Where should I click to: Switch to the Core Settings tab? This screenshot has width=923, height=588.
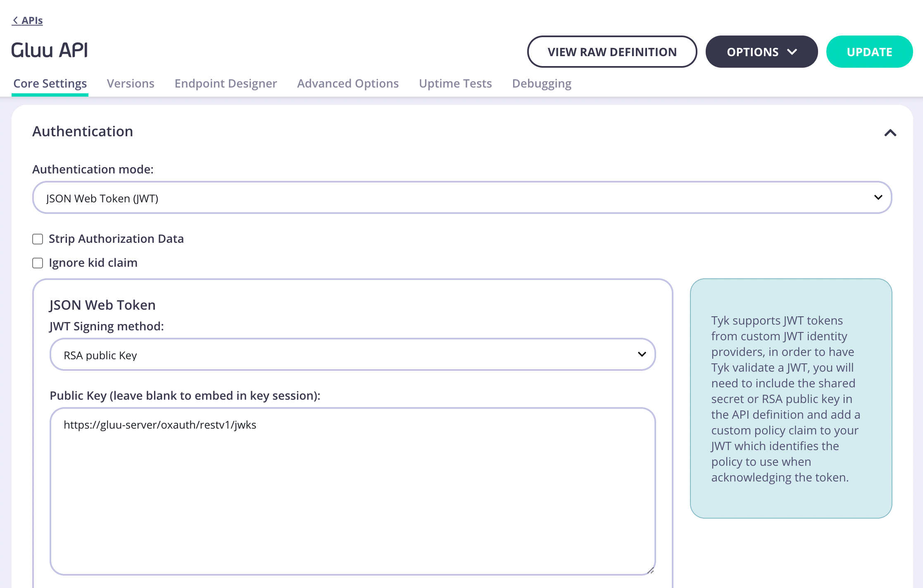point(50,83)
